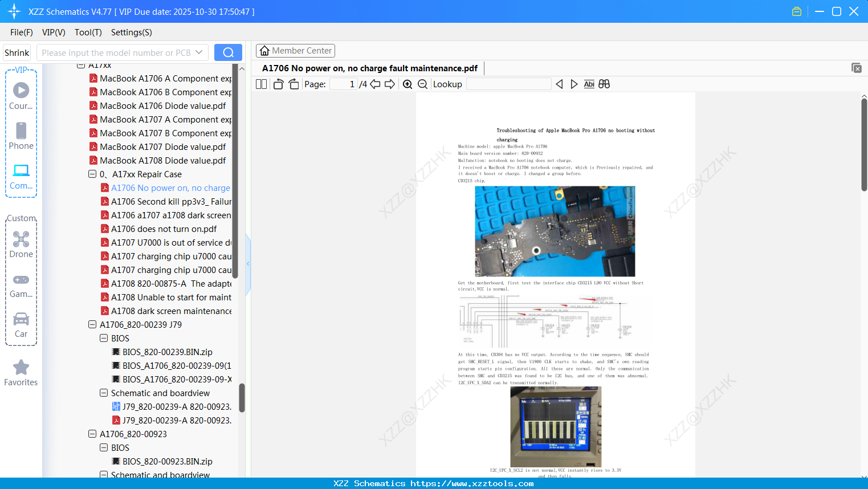The image size is (868, 489).
Task: Open the Phone category in sidebar
Action: point(21,136)
